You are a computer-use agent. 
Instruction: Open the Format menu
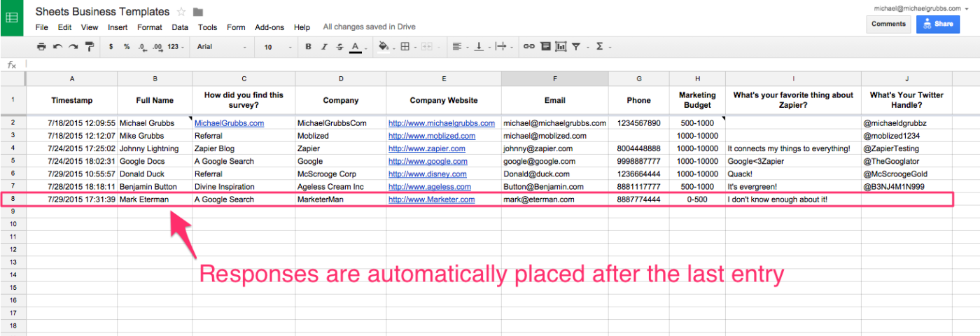point(150,27)
